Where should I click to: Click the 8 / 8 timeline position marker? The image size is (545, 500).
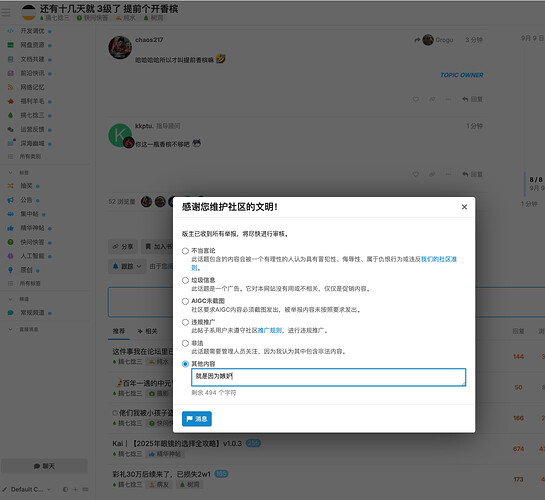click(x=536, y=180)
